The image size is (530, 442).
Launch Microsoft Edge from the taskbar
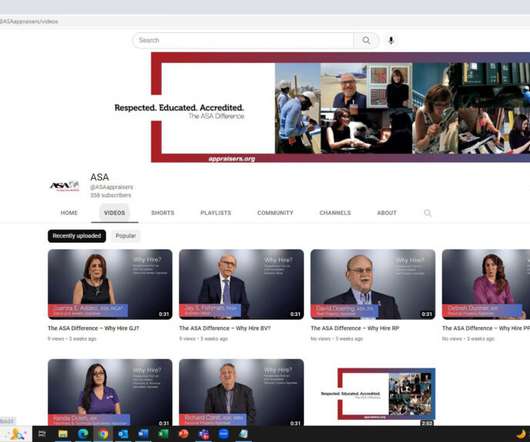tap(83, 434)
